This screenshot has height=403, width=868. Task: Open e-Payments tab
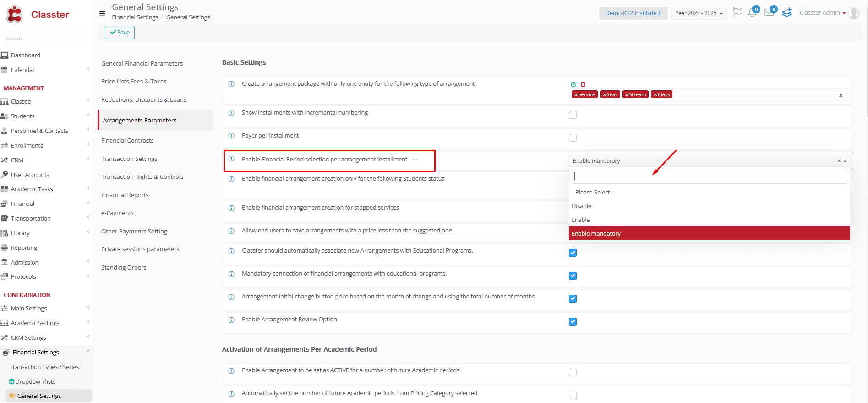pyautogui.click(x=117, y=213)
